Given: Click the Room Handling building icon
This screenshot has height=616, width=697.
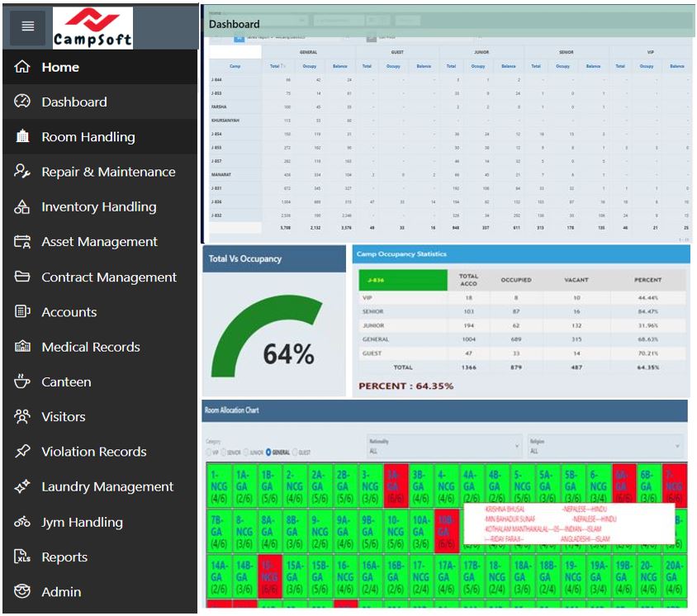Looking at the screenshot, I should pyautogui.click(x=22, y=137).
